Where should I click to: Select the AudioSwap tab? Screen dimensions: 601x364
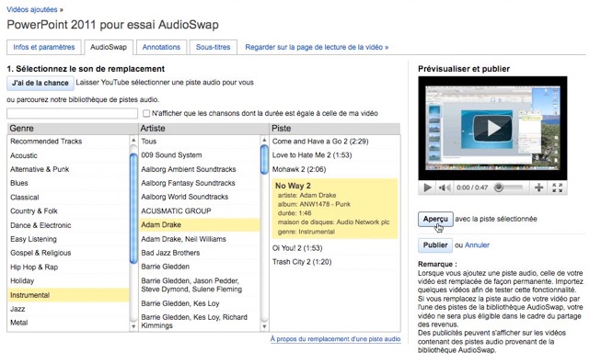click(109, 47)
